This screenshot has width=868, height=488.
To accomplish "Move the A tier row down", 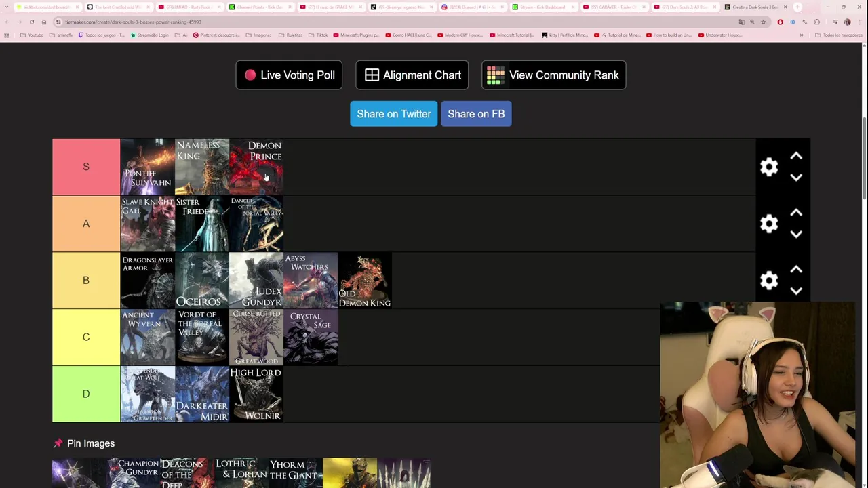I will tap(796, 234).
